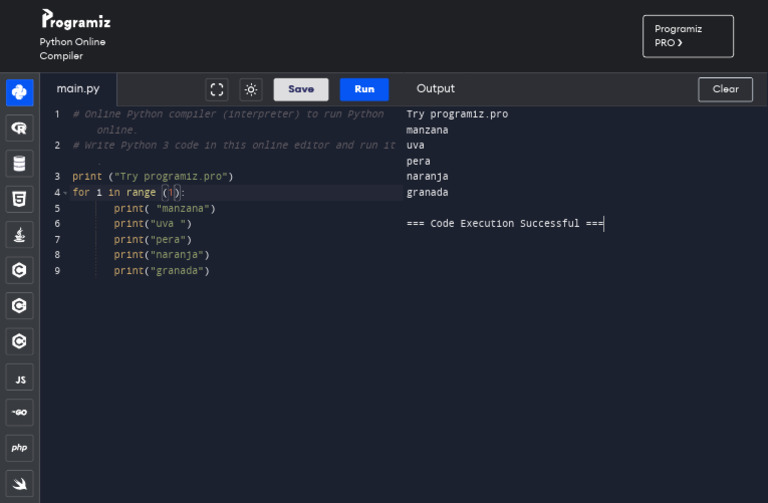This screenshot has width=768, height=503.
Task: Open the C++ compiler icon
Action: click(20, 306)
